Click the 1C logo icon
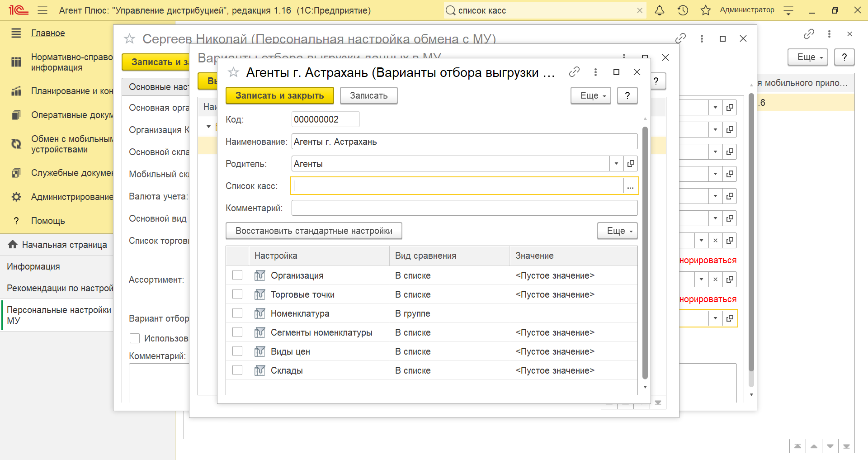 [x=19, y=10]
